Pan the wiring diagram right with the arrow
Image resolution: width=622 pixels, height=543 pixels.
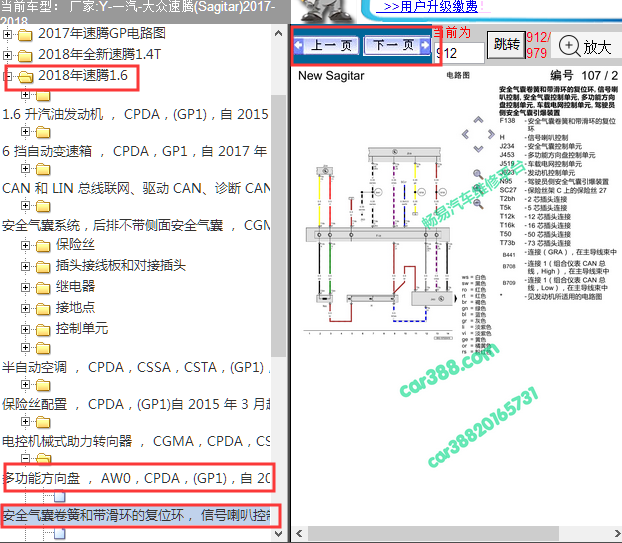pyautogui.click(x=491, y=134)
